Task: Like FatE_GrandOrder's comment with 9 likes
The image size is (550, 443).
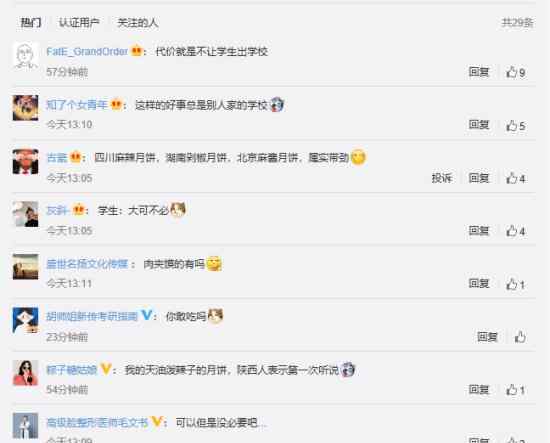Action: pos(515,72)
